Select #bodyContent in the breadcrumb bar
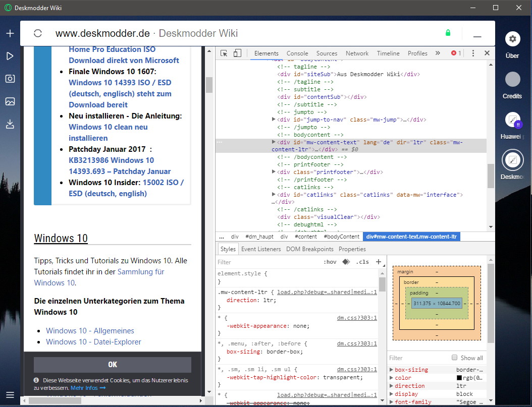 (341, 237)
